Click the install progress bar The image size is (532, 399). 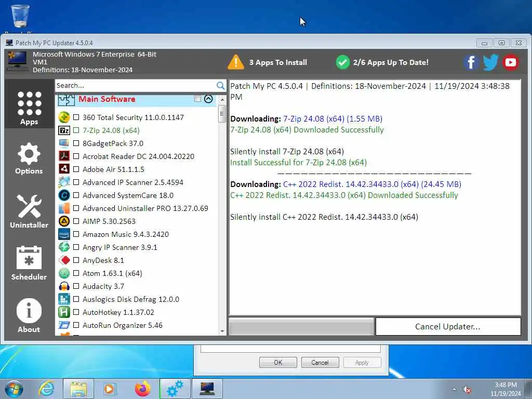pyautogui.click(x=301, y=326)
